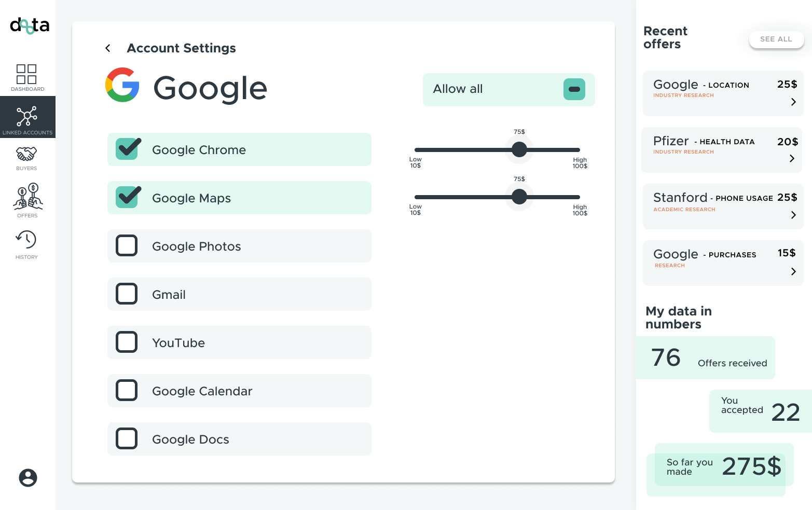Select the Google Location offer title

(x=701, y=85)
